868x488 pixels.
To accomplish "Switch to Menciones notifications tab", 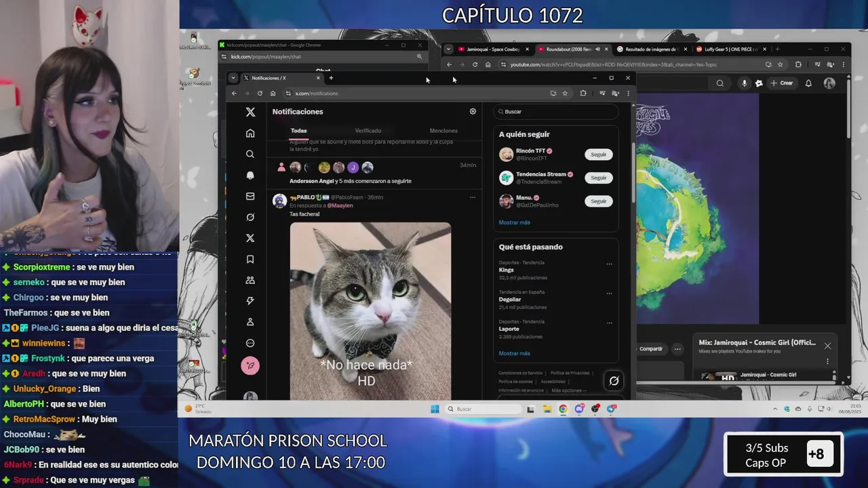I will pos(443,131).
